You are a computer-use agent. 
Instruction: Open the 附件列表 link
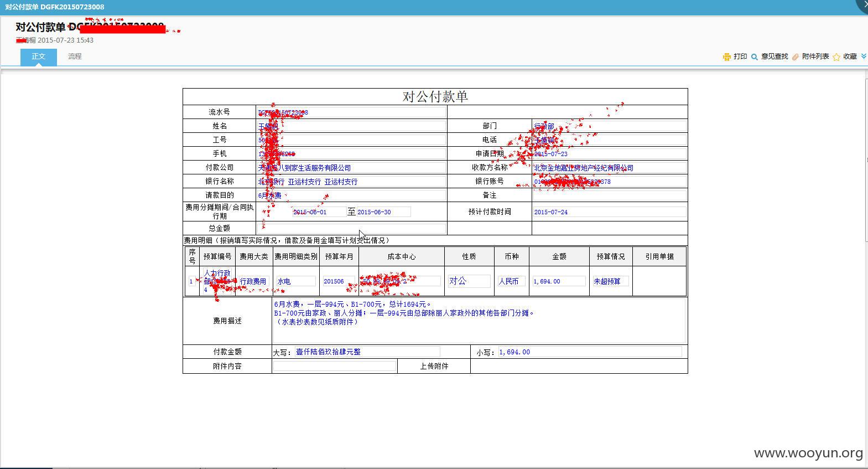[815, 56]
